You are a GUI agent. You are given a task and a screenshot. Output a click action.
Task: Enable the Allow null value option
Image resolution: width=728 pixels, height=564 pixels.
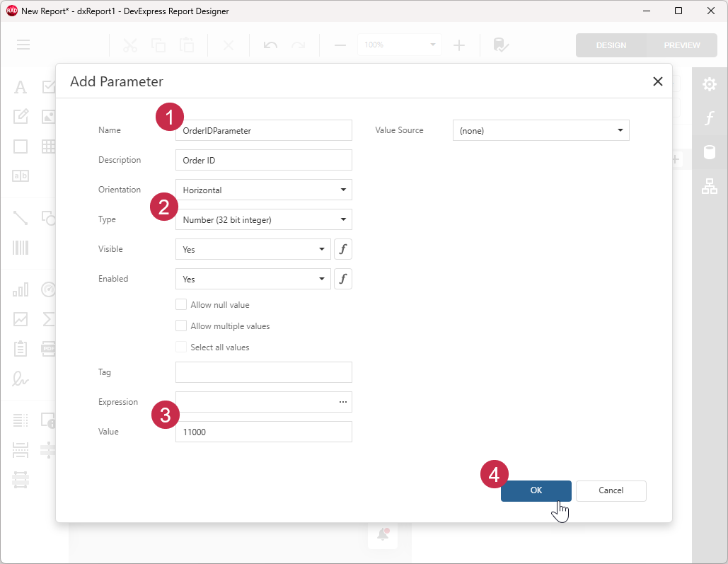pos(181,304)
